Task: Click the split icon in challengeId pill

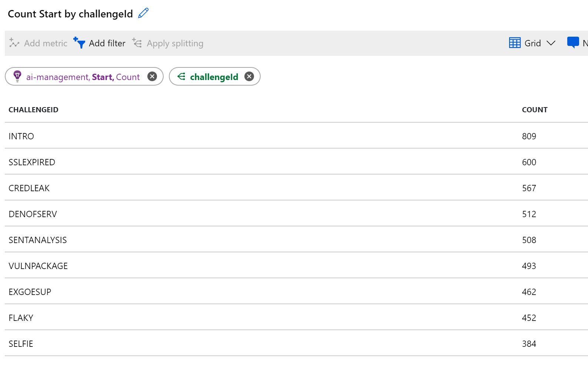Action: (x=181, y=76)
